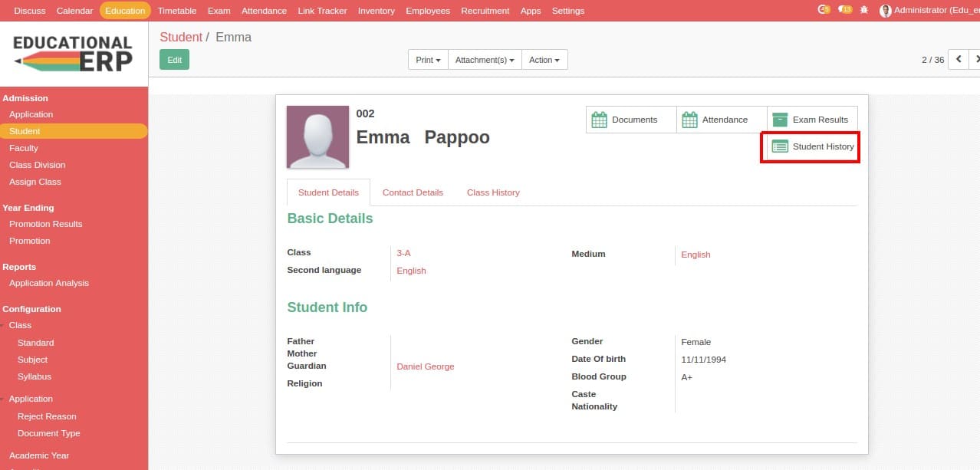Image resolution: width=980 pixels, height=470 pixels.
Task: Open Application Analysis report
Action: coord(49,283)
